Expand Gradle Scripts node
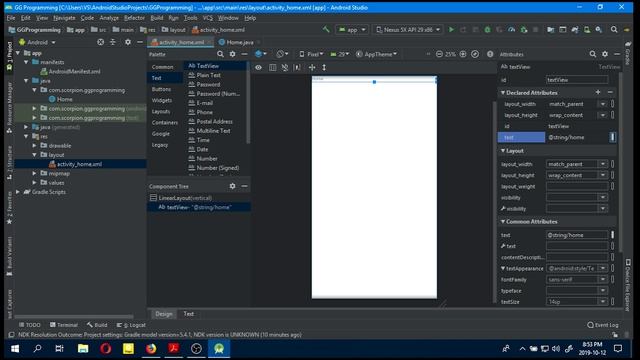This screenshot has height=360, width=640. coord(18,192)
